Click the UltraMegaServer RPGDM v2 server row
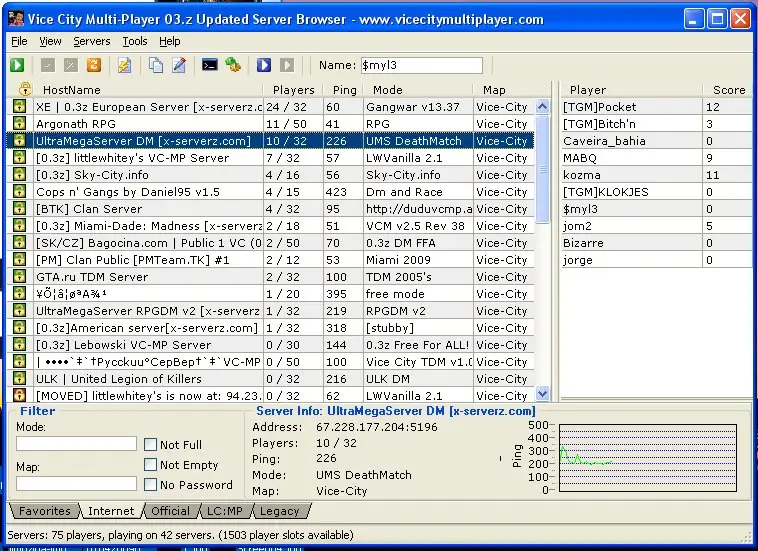Screen dimensions: 758x551 (271, 311)
